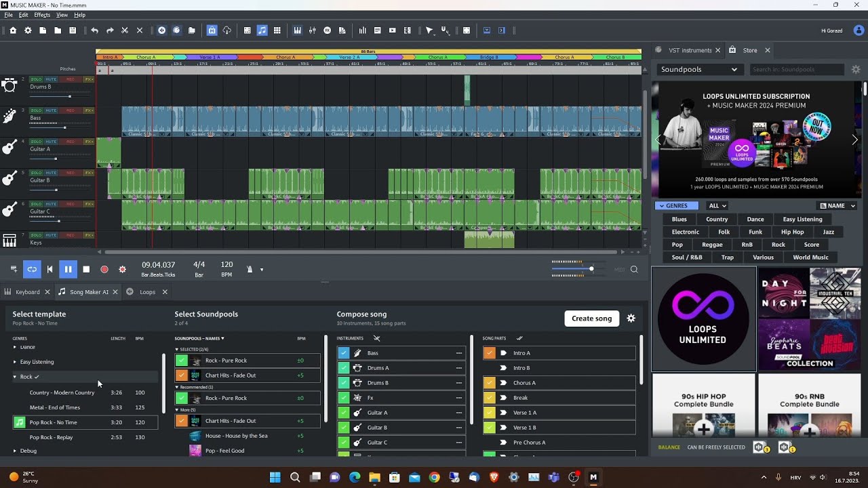Select the mouse pointer tool
This screenshot has width=868, height=488.
click(x=429, y=30)
